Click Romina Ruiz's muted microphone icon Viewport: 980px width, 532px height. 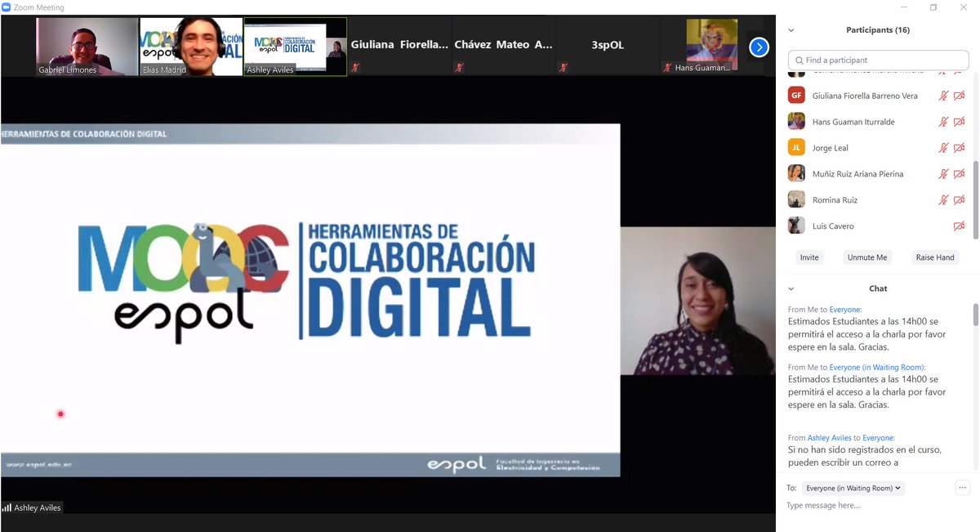(x=943, y=200)
